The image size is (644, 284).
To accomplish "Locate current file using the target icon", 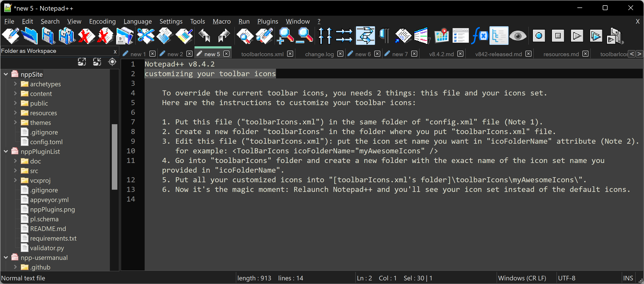I will coord(112,62).
